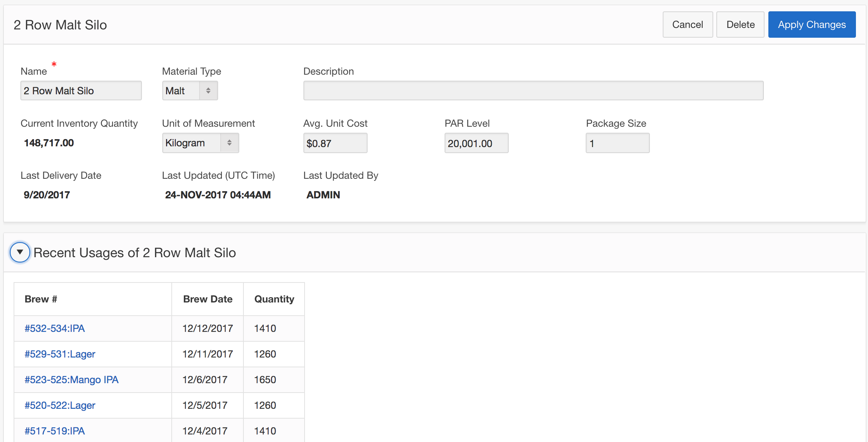Open the #523-525:Mango IPA brew
This screenshot has height=442, width=868.
tap(71, 380)
